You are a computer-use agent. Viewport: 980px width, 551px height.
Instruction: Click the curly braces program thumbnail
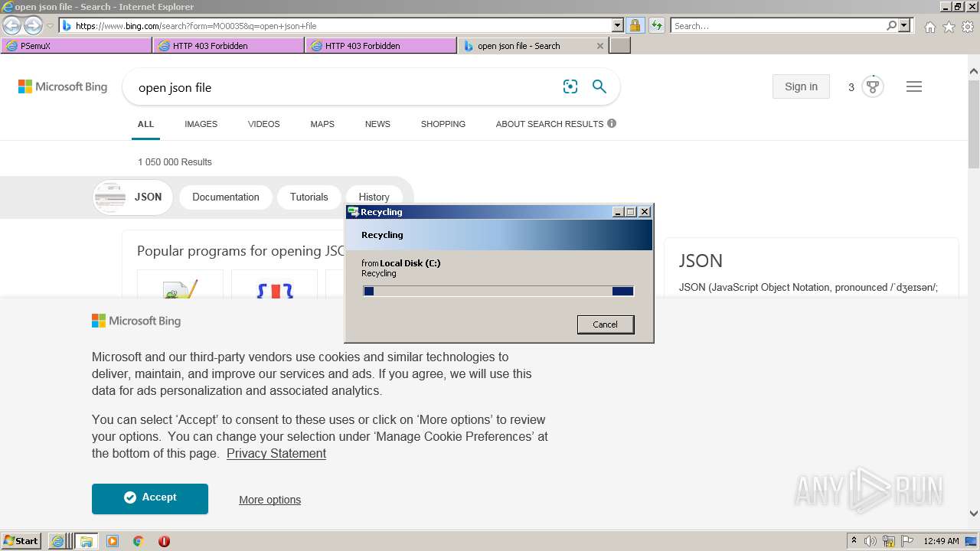tap(274, 285)
